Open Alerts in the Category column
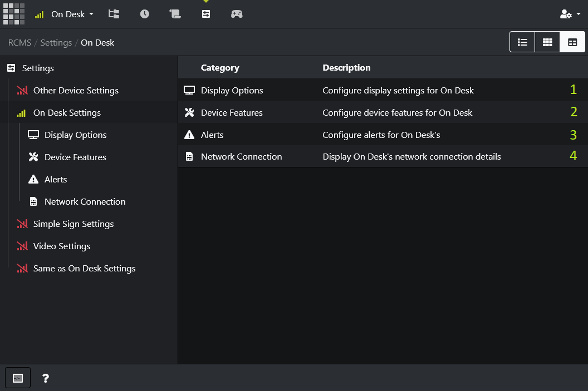This screenshot has width=588, height=391. [212, 135]
